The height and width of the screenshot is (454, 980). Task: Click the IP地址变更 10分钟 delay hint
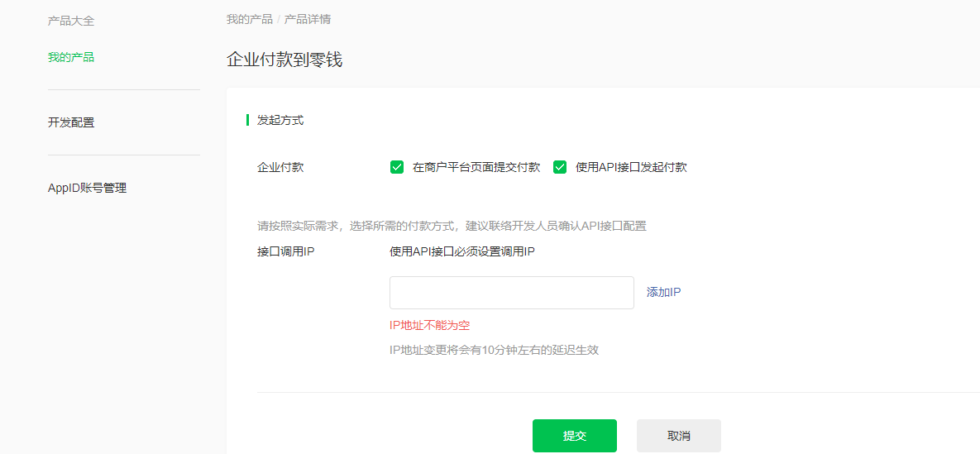(x=494, y=350)
